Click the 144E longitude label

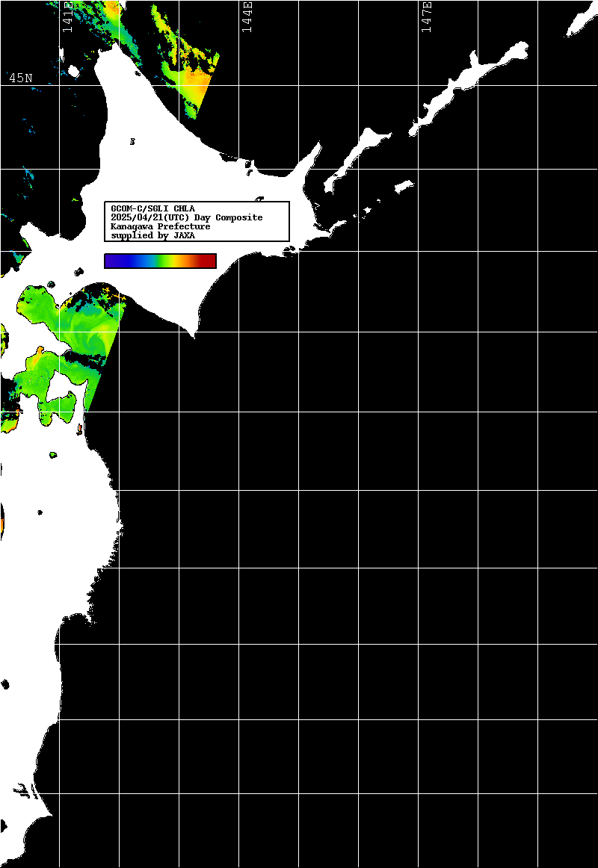click(247, 18)
